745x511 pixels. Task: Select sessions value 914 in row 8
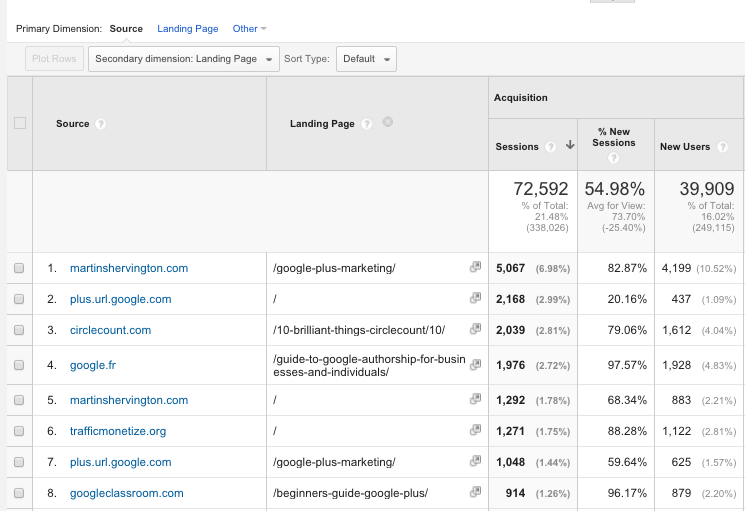515,493
